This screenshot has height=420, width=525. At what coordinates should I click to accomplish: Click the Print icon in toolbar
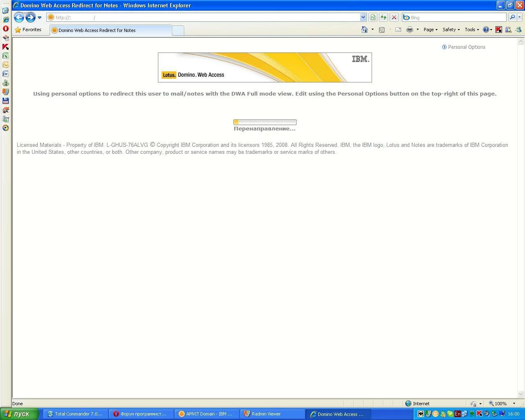(409, 30)
